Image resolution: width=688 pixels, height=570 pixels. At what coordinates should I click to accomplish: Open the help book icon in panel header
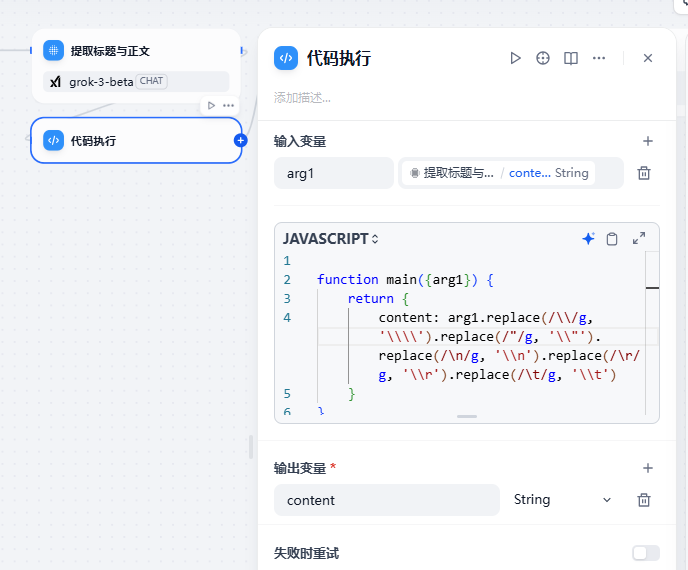tap(571, 58)
